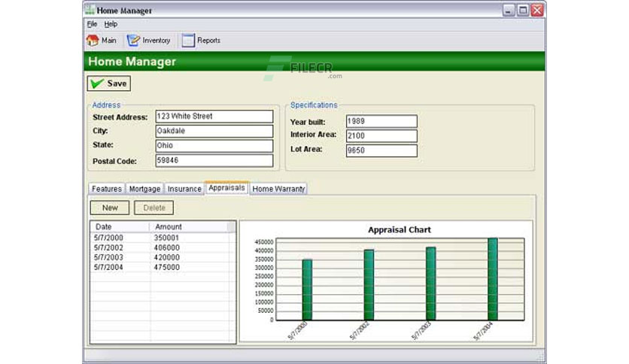This screenshot has width=629, height=364.
Task: Click the Delete button
Action: [x=154, y=208]
